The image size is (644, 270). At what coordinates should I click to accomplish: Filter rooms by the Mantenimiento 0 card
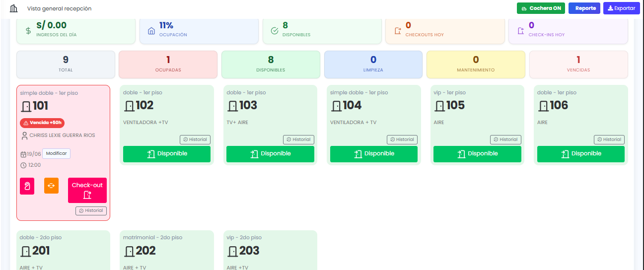[476, 65]
